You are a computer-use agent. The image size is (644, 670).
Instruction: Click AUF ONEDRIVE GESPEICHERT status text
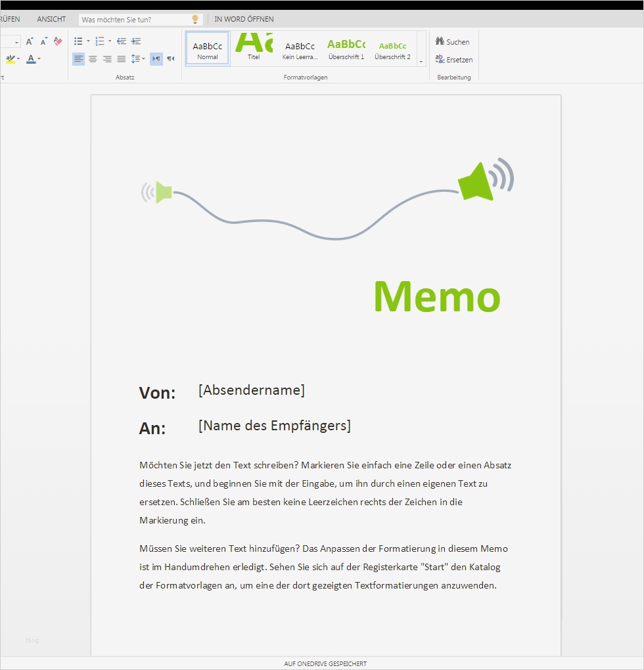[325, 663]
